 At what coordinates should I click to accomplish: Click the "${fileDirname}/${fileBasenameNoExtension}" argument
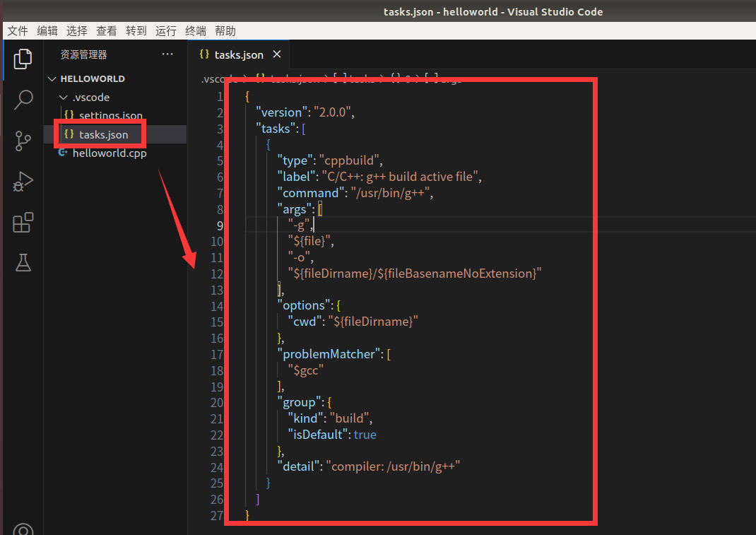tap(415, 274)
